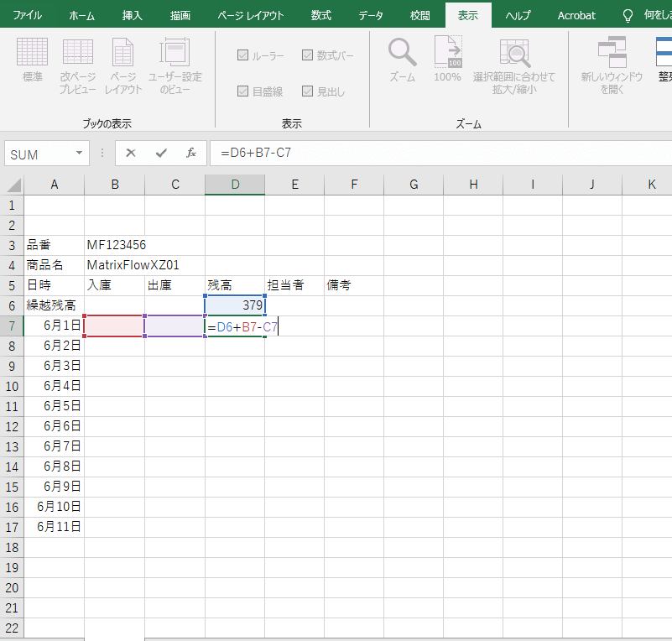Select row 7 header

point(12,326)
